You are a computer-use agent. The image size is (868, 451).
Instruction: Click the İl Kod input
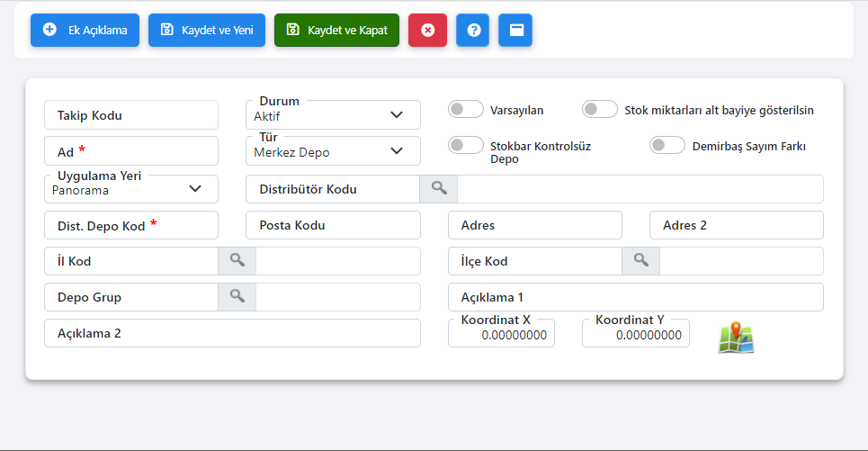coord(131,261)
